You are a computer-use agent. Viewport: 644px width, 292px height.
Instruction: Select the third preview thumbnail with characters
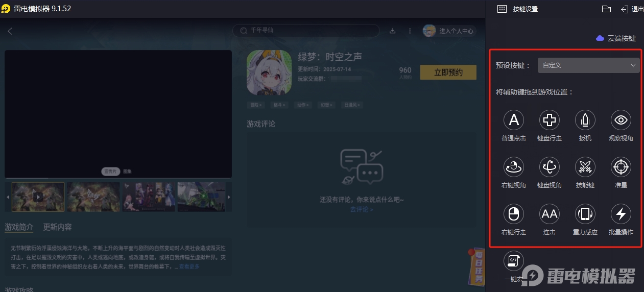148,197
